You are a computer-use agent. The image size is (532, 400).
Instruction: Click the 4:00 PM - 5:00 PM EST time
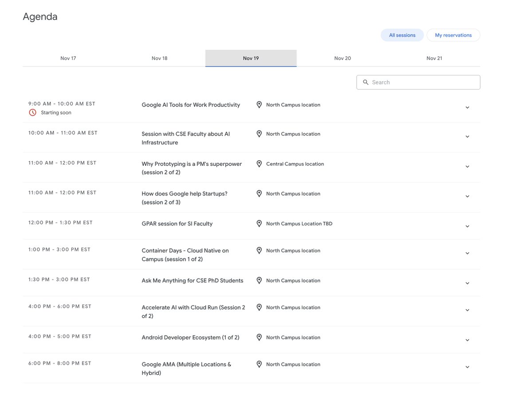pyautogui.click(x=60, y=337)
